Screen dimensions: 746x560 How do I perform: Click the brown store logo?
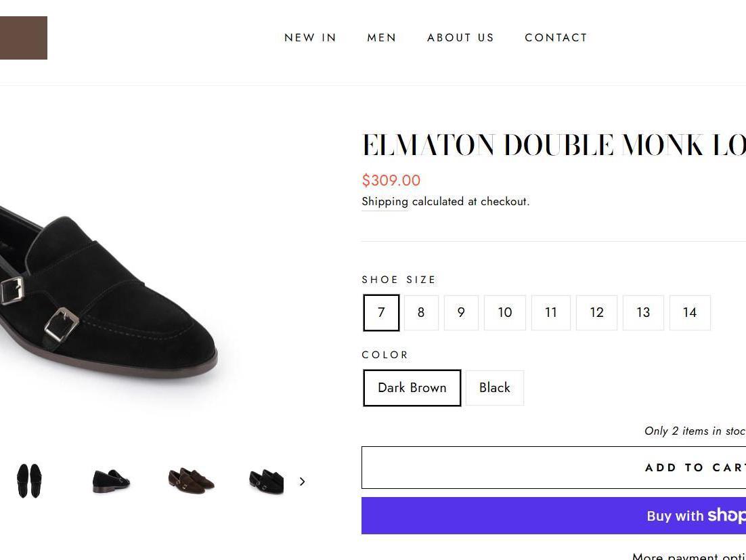[x=23, y=38]
